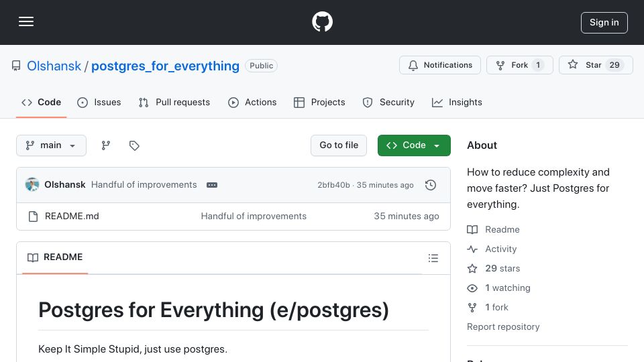The width and height of the screenshot is (644, 362).
Task: Open the 29 stars link
Action: (502, 268)
